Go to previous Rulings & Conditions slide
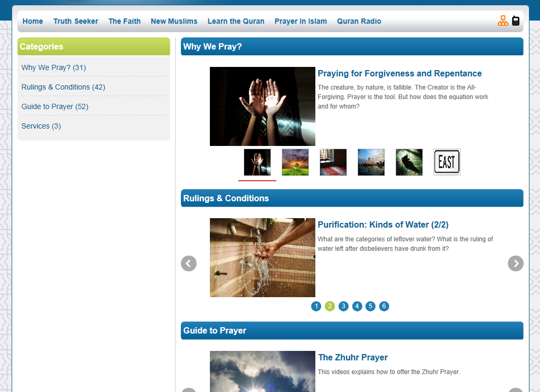The height and width of the screenshot is (392, 540). pos(189,263)
